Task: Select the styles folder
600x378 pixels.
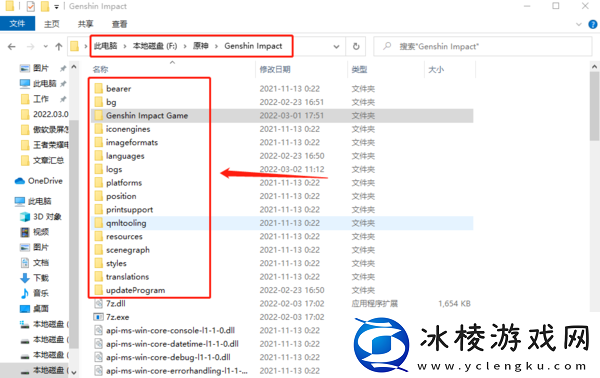Action: click(x=116, y=263)
